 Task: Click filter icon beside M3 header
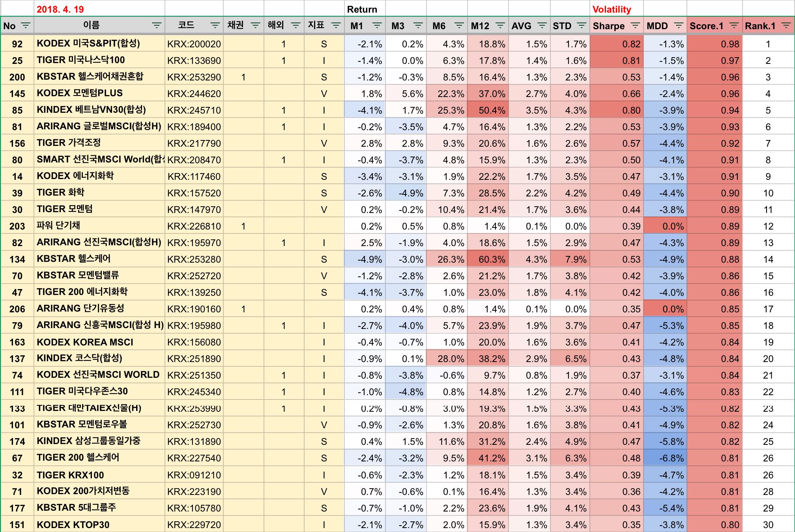(x=418, y=26)
